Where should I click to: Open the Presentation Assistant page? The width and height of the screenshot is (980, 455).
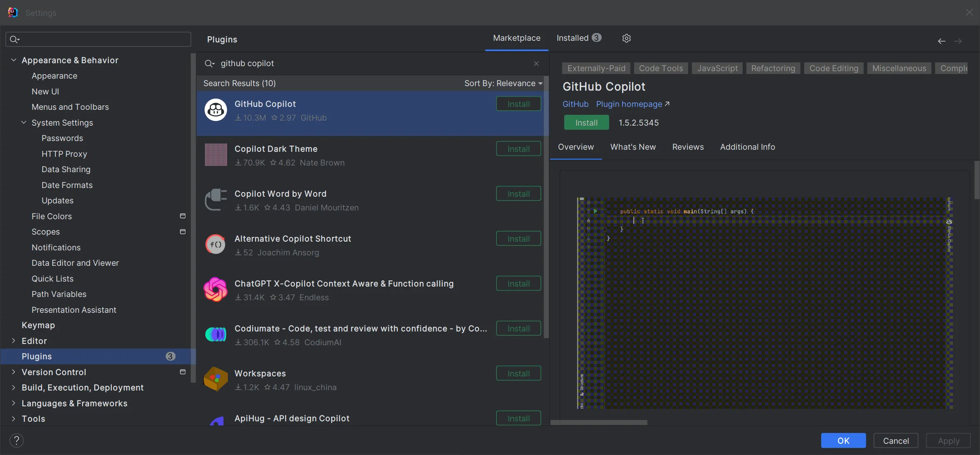click(74, 310)
